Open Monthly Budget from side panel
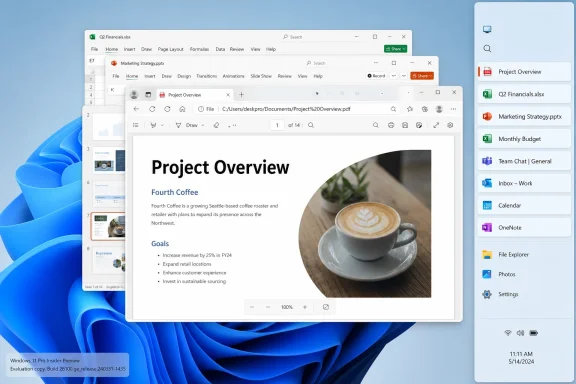Screen dimensions: 576x384 524,139
